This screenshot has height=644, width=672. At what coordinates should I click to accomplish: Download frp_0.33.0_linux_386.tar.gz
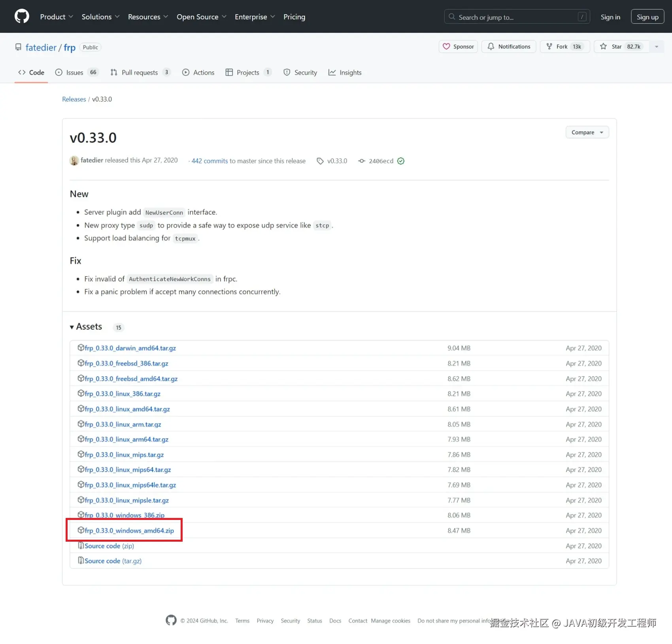[x=123, y=394]
